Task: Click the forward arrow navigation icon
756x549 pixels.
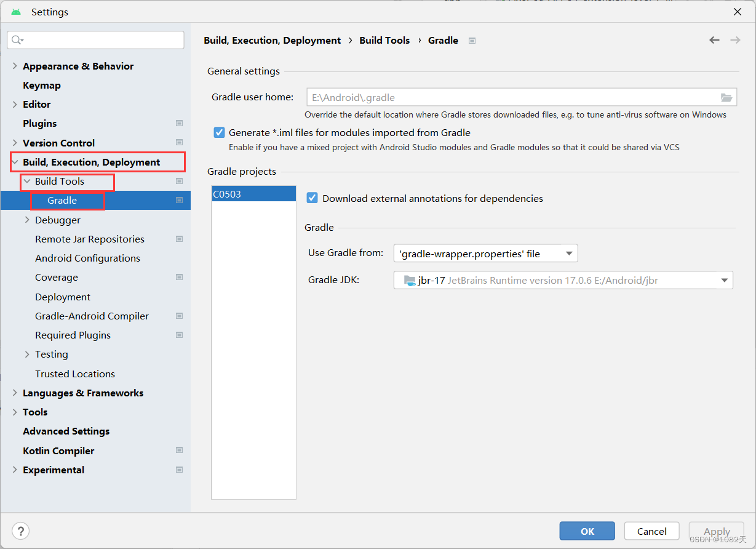Action: coord(735,40)
